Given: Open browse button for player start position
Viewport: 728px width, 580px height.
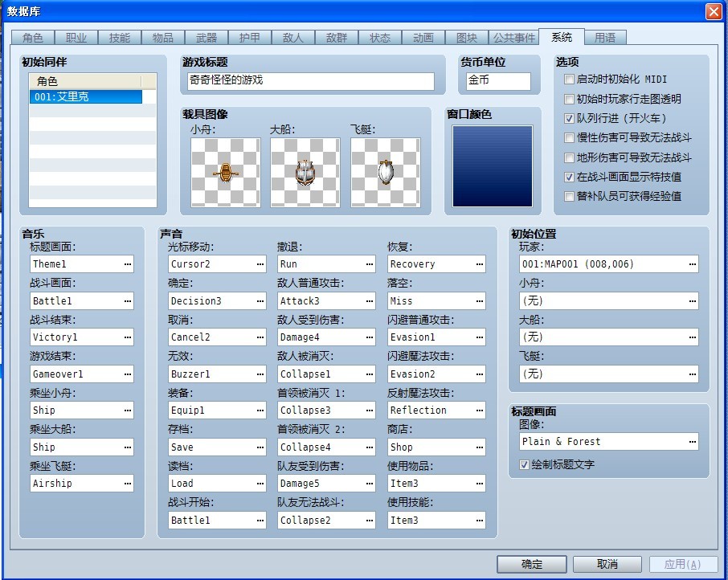Looking at the screenshot, I should [693, 264].
